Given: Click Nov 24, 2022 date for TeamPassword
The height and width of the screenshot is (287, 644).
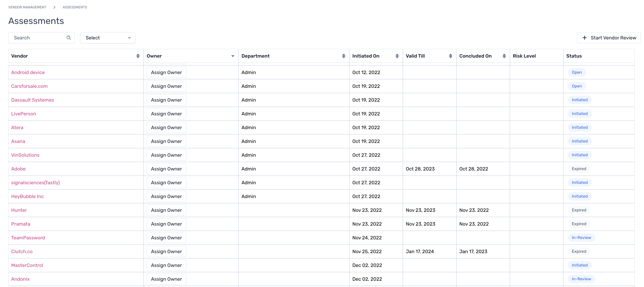Looking at the screenshot, I should [367, 238].
